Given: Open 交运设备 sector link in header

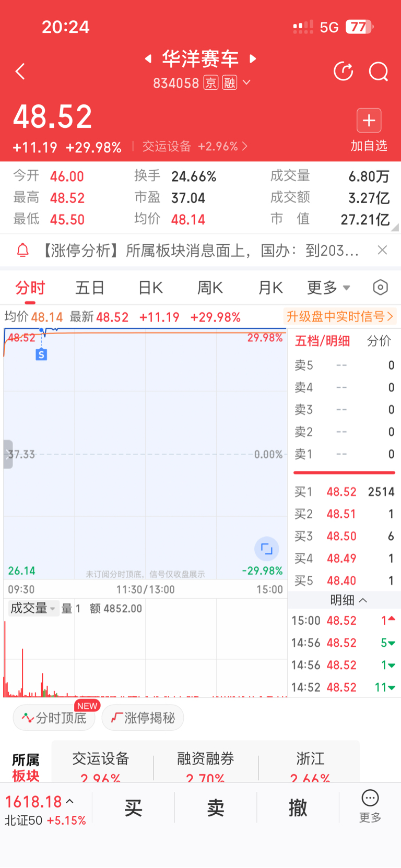Looking at the screenshot, I should pos(195,146).
